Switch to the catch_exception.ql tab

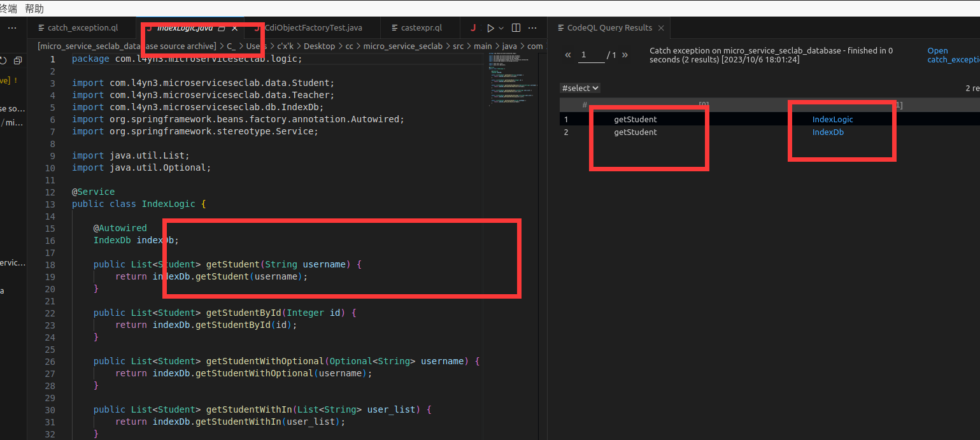pyautogui.click(x=82, y=28)
